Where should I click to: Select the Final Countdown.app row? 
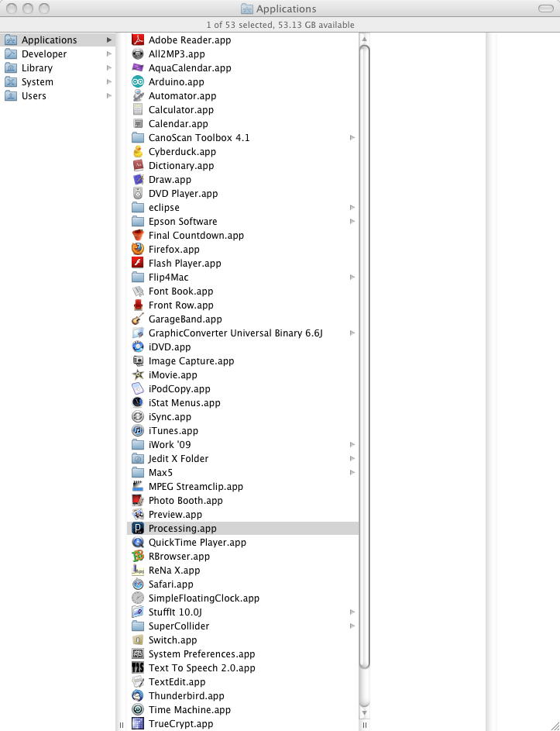[x=242, y=235]
